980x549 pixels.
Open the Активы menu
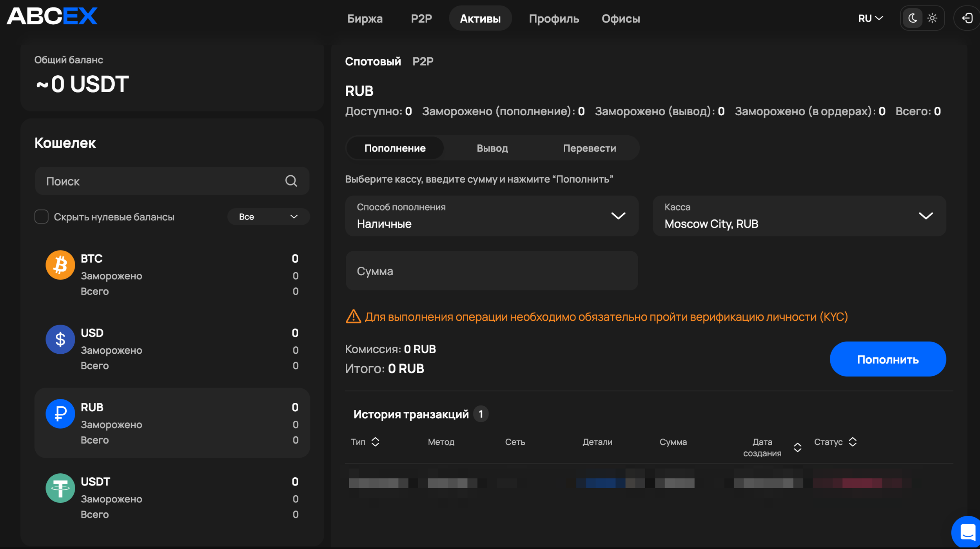pyautogui.click(x=480, y=18)
